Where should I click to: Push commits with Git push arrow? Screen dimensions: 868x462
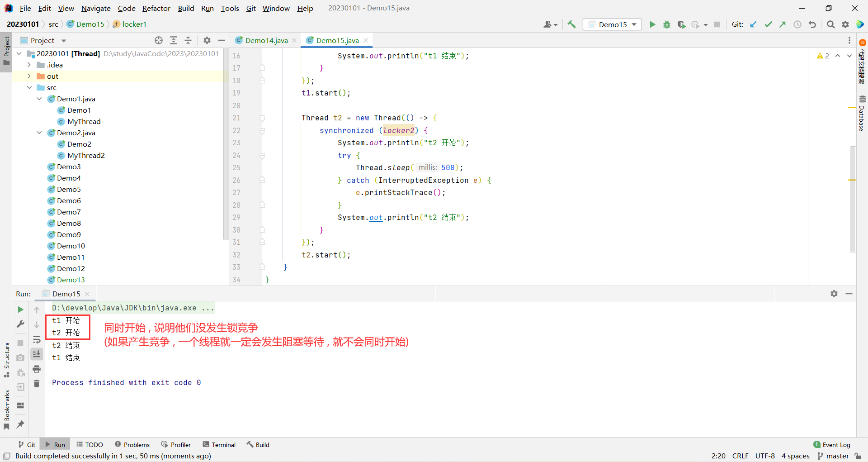point(783,24)
